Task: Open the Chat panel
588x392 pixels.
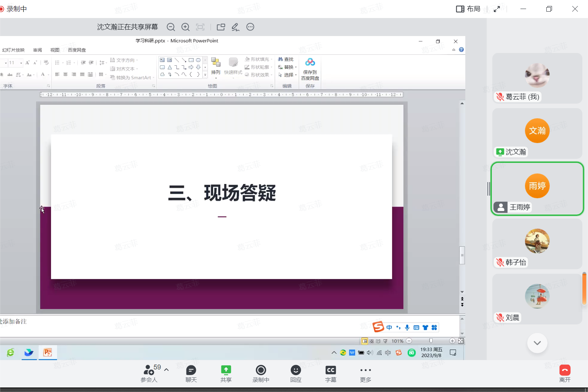Action: click(x=191, y=370)
